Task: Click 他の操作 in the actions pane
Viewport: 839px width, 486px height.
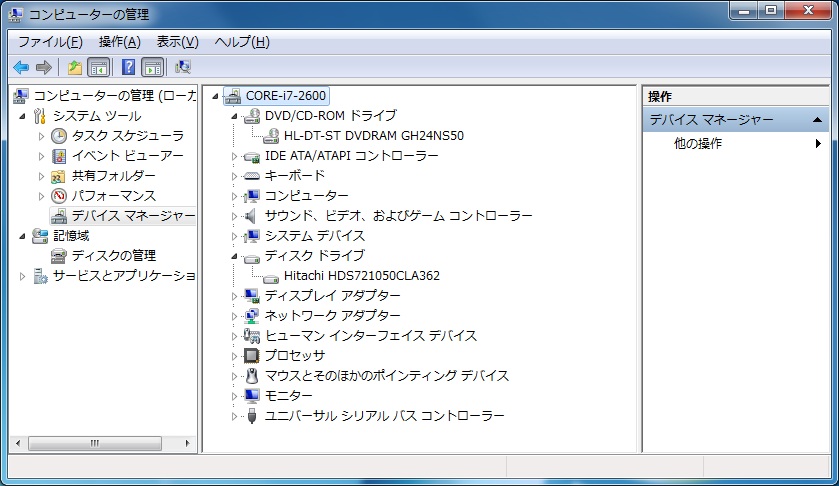Action: (x=698, y=143)
